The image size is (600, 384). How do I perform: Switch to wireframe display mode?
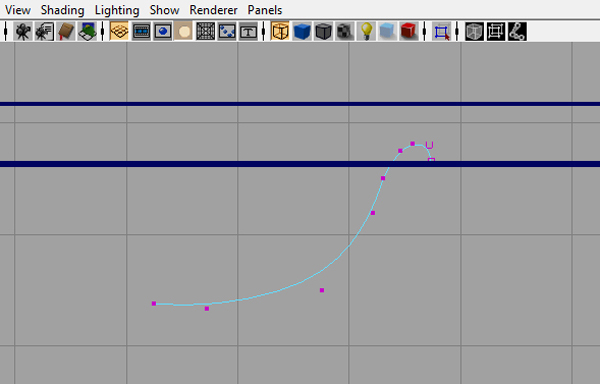pos(280,31)
